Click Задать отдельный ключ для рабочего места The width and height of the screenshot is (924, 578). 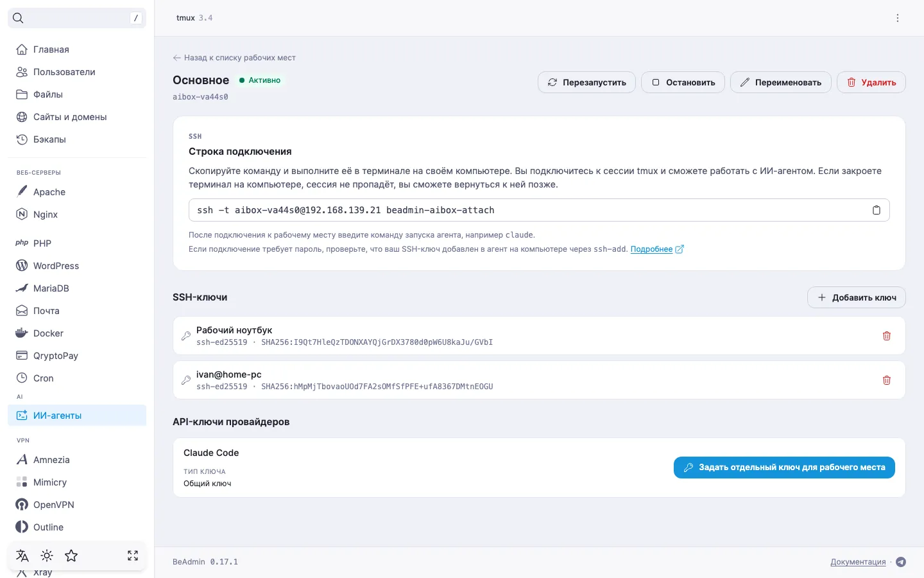[784, 468]
